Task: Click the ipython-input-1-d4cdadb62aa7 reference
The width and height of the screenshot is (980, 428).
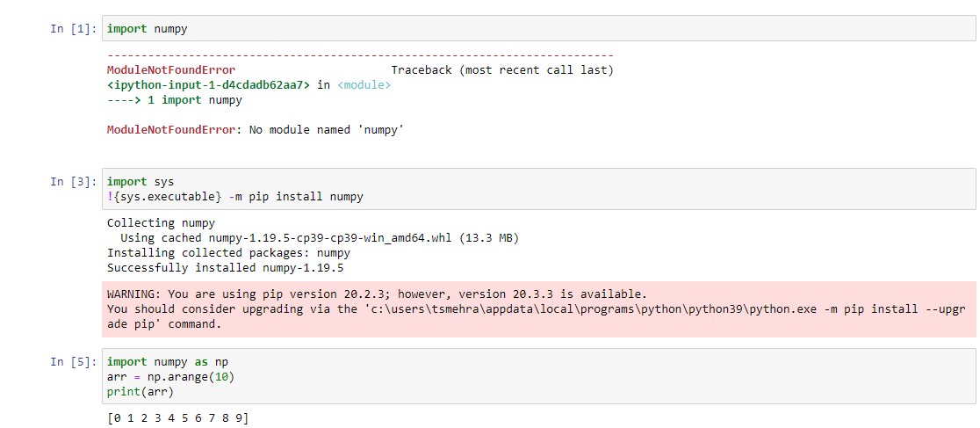Action: coord(208,85)
